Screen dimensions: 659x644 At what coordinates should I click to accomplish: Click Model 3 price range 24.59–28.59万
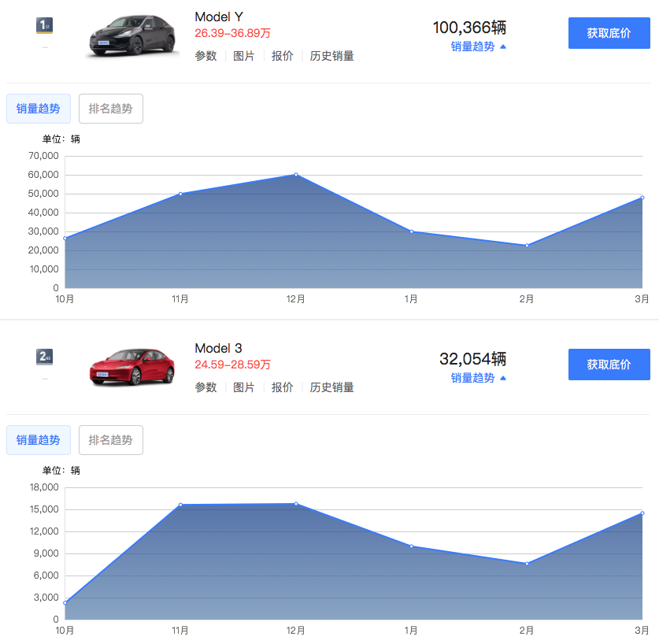[x=232, y=365]
